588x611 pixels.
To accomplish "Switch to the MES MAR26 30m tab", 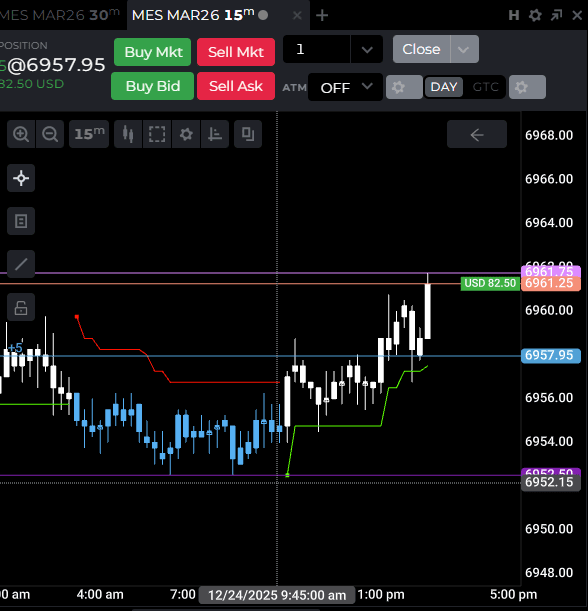I will click(x=60, y=15).
